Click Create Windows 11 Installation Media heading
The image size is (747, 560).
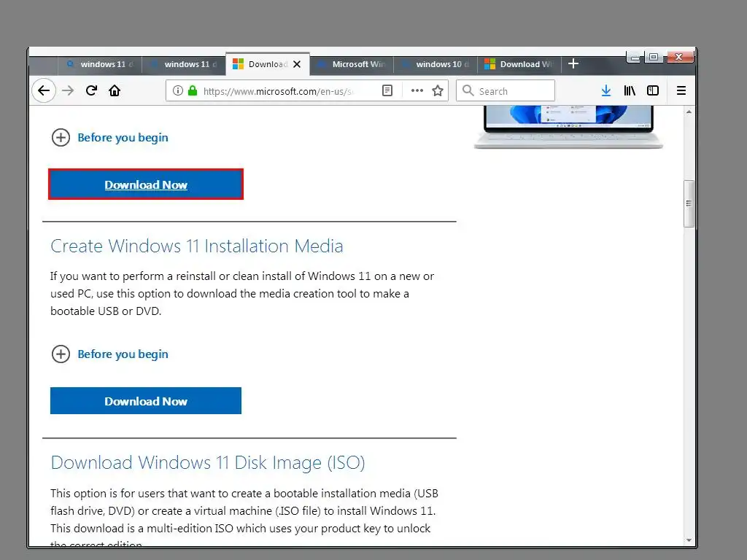tap(197, 246)
